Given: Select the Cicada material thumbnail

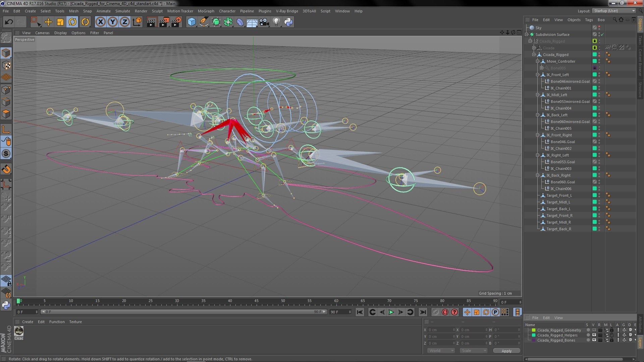Looking at the screenshot, I should [x=19, y=331].
